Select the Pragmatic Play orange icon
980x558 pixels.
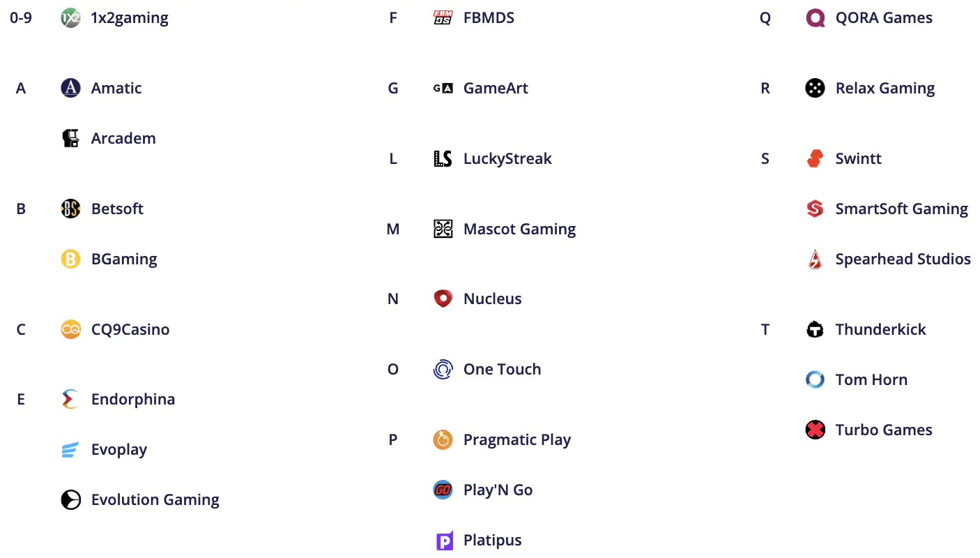point(443,439)
